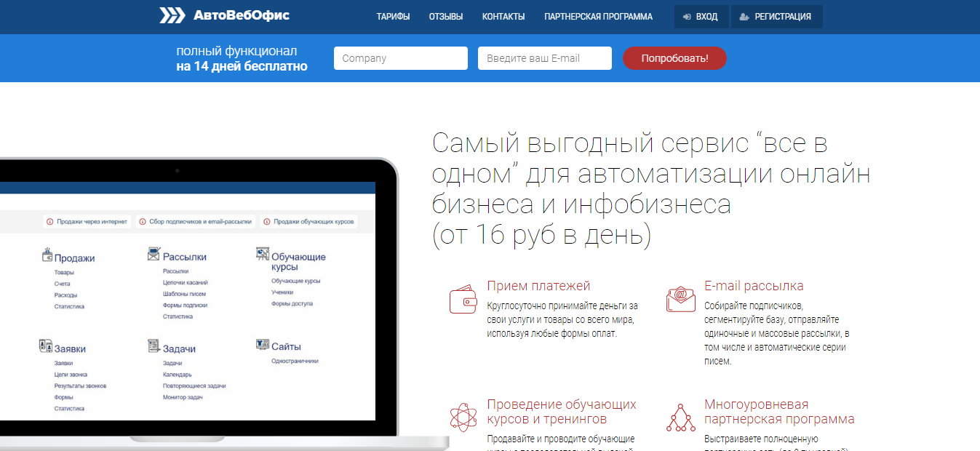This screenshot has height=451, width=980.
Task: Go to the Контакты page
Action: [x=503, y=17]
